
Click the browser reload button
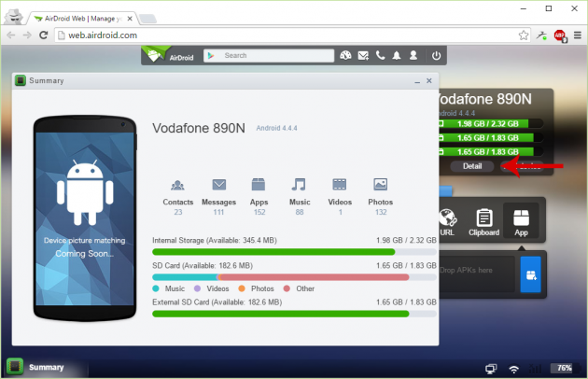(x=44, y=35)
